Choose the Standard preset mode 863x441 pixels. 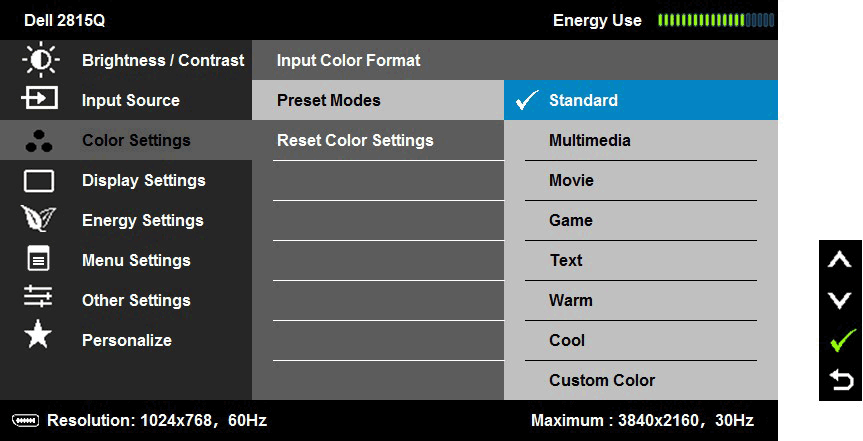(641, 100)
